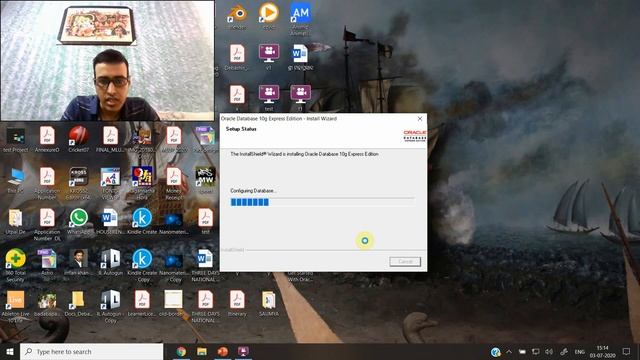Select the test Project desktop icon
Viewport: 640px width, 360px height.
point(16,138)
